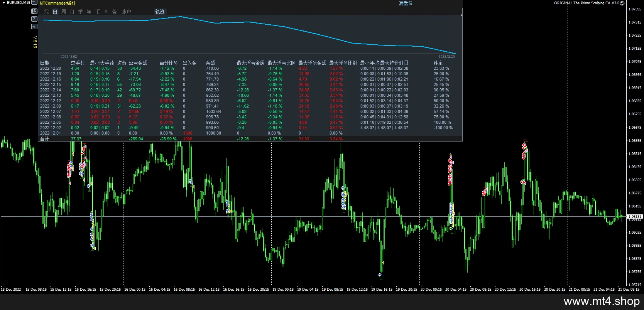Image resolution: width=644 pixels, height=310 pixels.
Task: Click the 710.06 balance value
Action: pos(212,68)
